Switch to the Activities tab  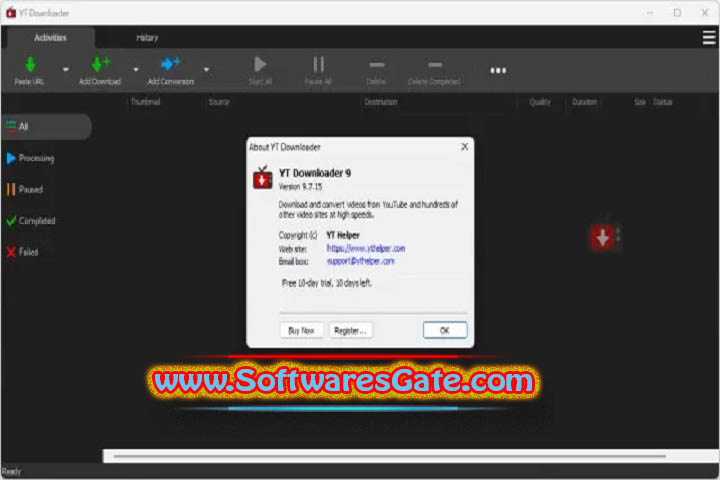(x=50, y=38)
